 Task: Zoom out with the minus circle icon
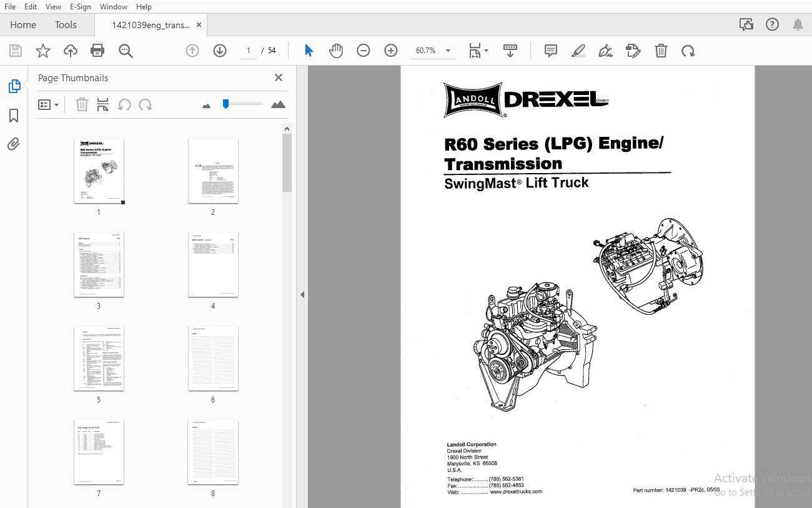click(x=364, y=51)
